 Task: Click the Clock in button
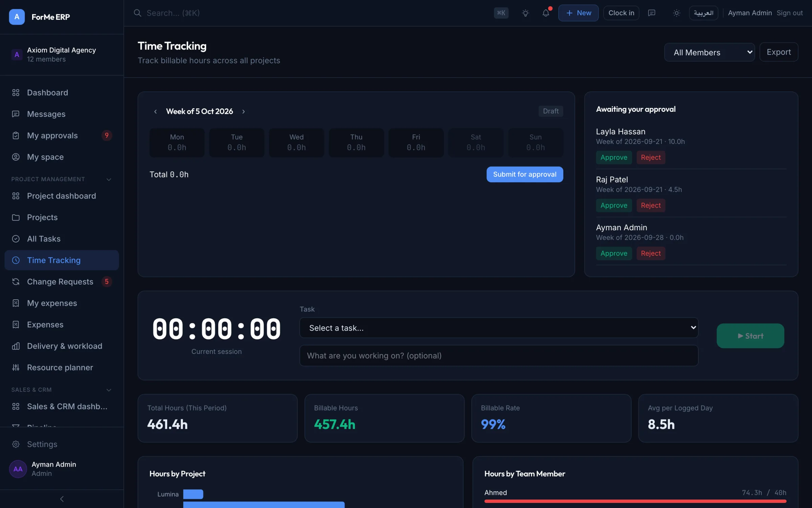point(621,13)
